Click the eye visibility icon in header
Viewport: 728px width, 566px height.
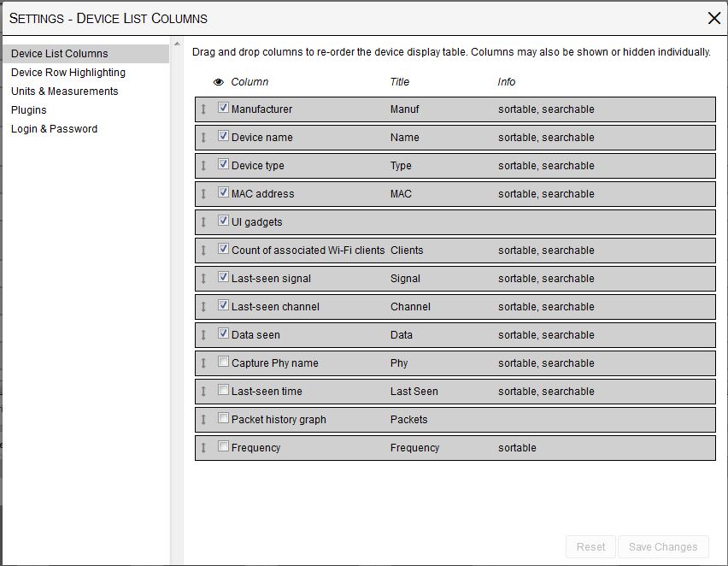pos(218,82)
